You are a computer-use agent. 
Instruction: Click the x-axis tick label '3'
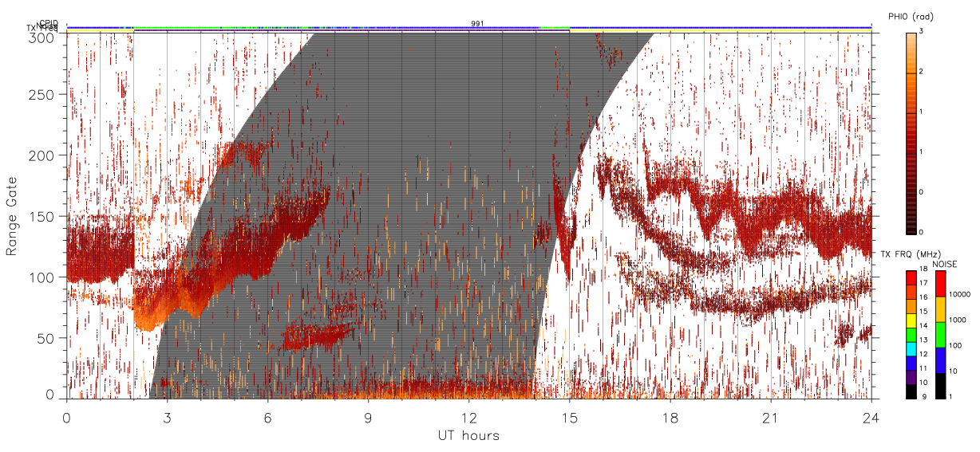167,417
